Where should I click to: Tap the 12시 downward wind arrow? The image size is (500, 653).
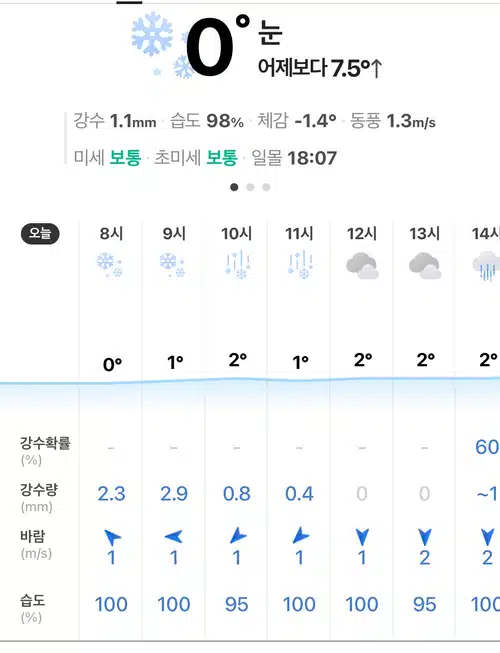[x=362, y=537]
